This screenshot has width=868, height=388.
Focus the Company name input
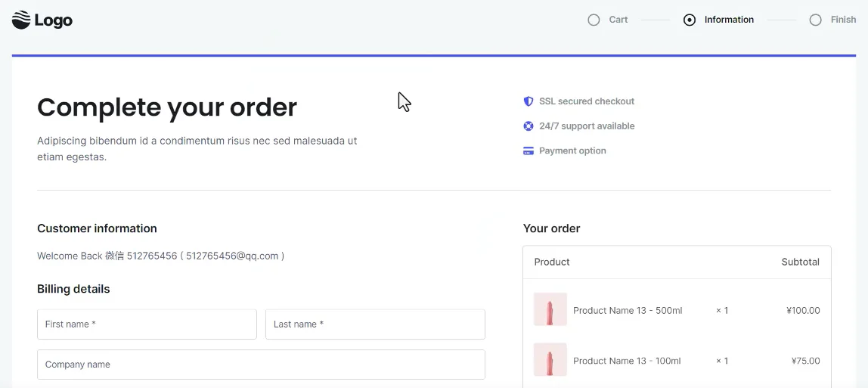point(261,365)
